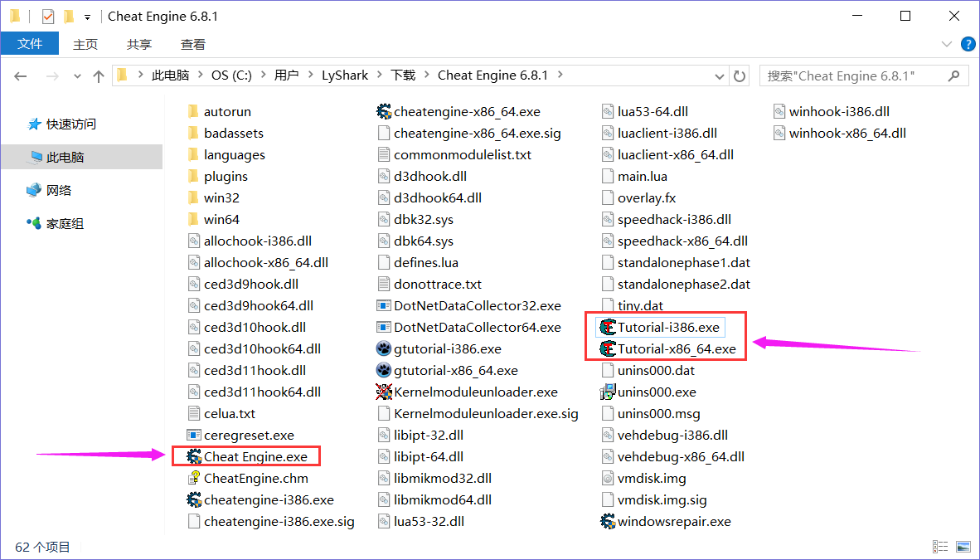Expand chevron after 下载 in path
The height and width of the screenshot is (560, 980).
[x=428, y=75]
